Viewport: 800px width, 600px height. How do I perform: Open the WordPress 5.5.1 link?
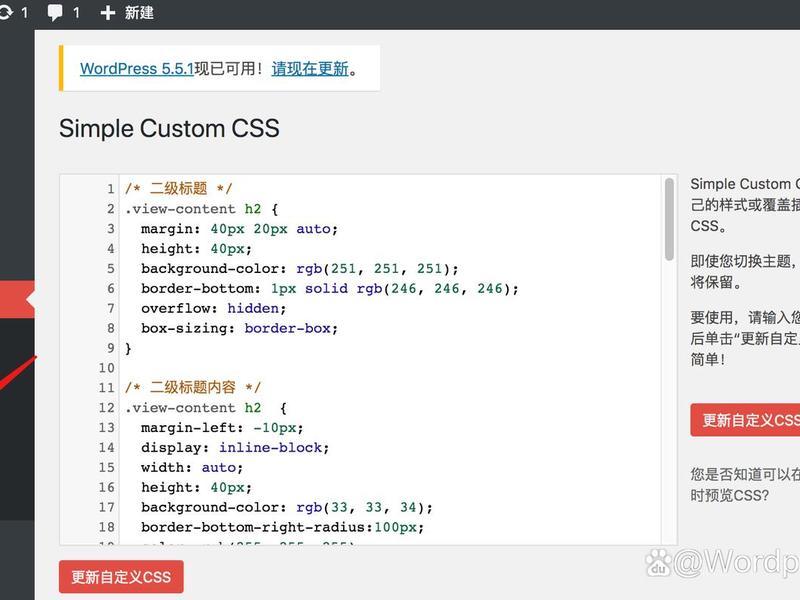tap(137, 68)
